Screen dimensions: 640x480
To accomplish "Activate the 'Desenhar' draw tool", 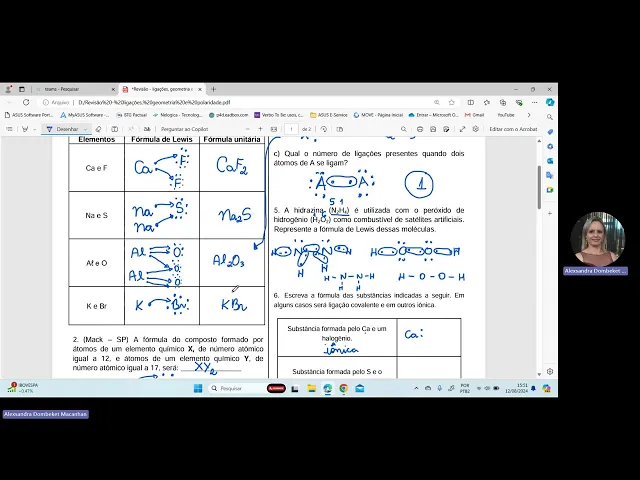I will pyautogui.click(x=62, y=129).
